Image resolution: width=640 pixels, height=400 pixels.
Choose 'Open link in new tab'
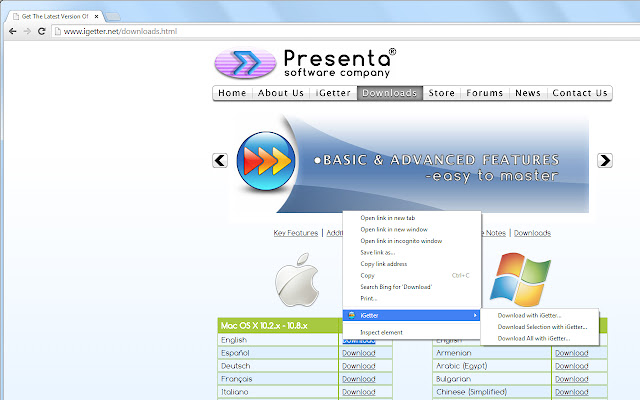coord(412,218)
